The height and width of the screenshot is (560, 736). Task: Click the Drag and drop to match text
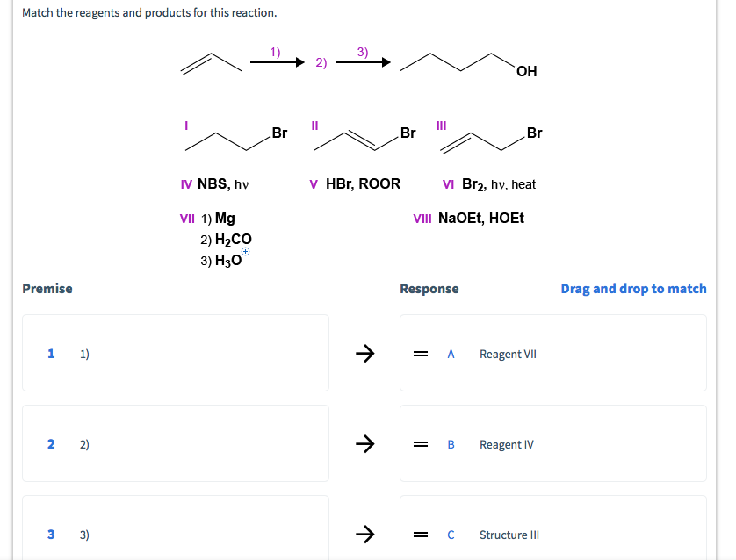coord(633,289)
